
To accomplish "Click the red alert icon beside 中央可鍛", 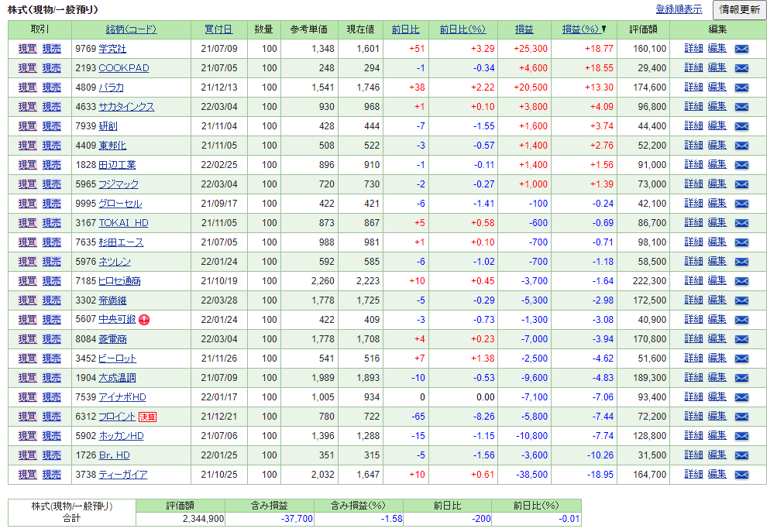I will (144, 320).
